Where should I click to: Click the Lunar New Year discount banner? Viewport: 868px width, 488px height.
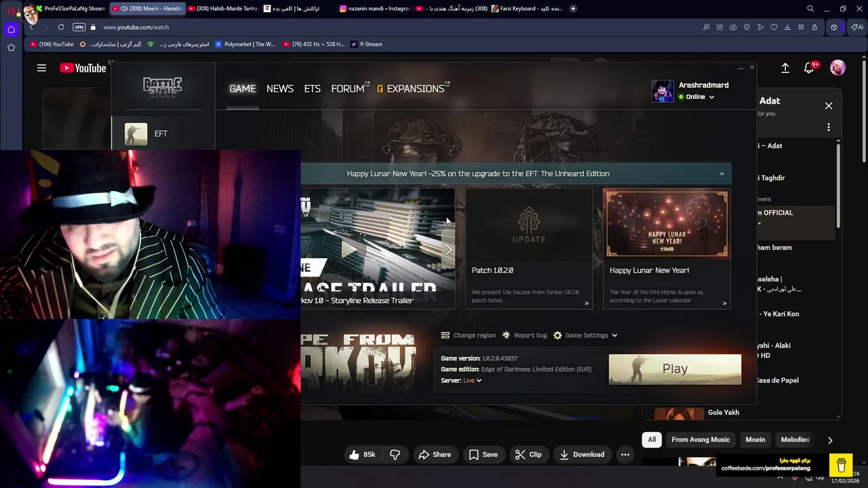(515, 174)
